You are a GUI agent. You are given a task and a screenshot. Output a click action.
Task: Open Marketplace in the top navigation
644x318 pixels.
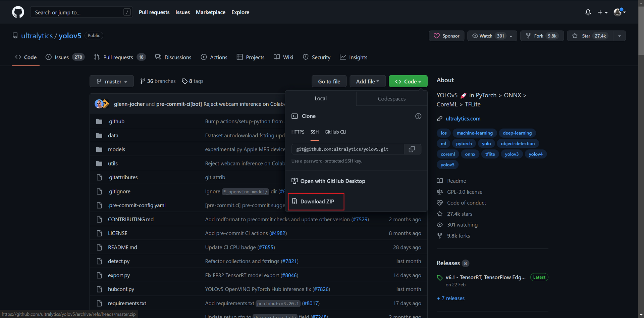point(211,12)
